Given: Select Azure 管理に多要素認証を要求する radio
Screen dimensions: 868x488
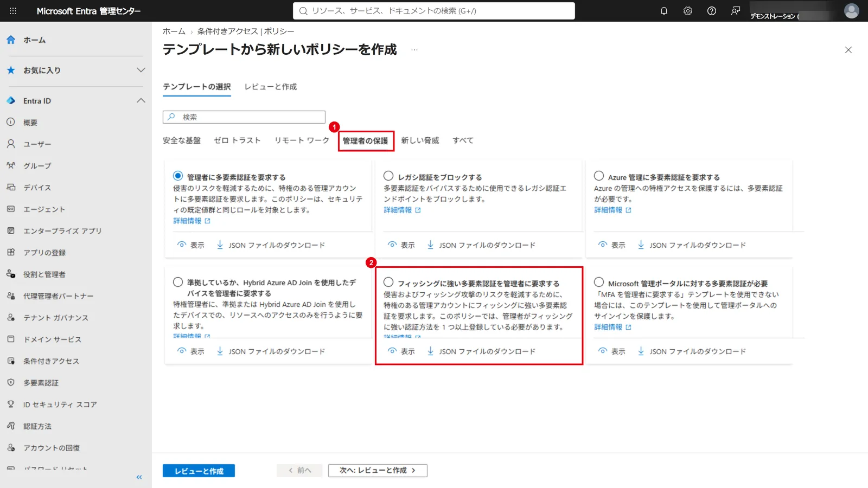Looking at the screenshot, I should [x=599, y=176].
